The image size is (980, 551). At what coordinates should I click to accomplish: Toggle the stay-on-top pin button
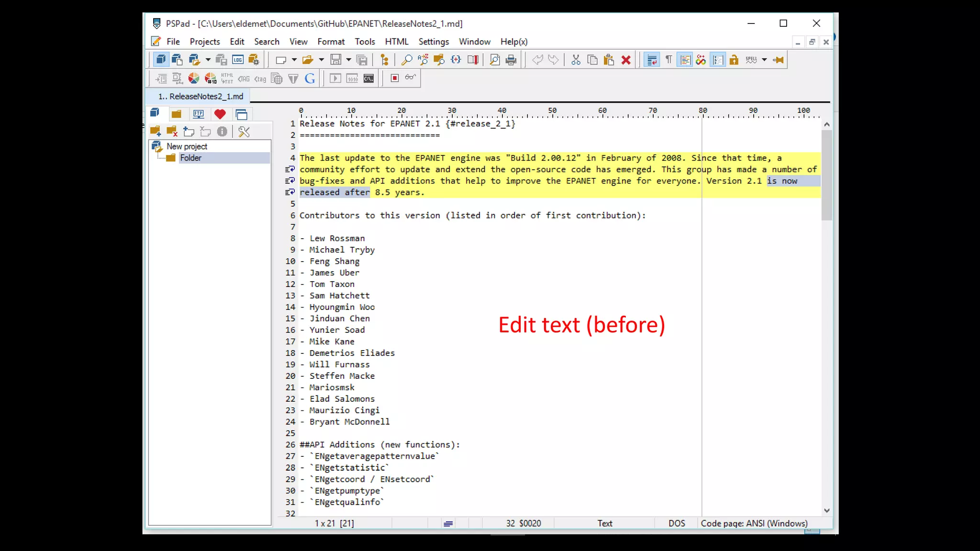click(779, 60)
